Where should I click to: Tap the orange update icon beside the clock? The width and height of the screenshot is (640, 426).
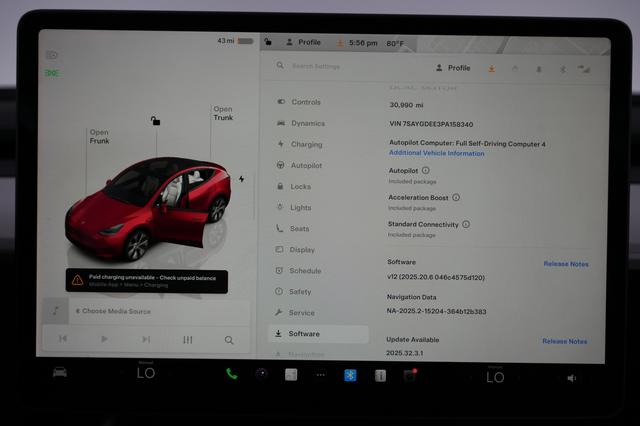[340, 42]
